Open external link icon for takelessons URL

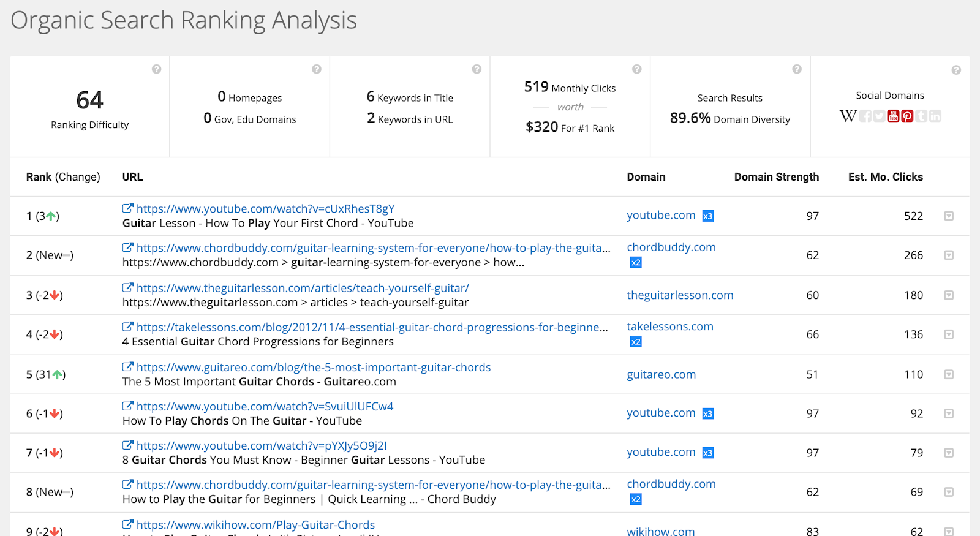coord(127,327)
